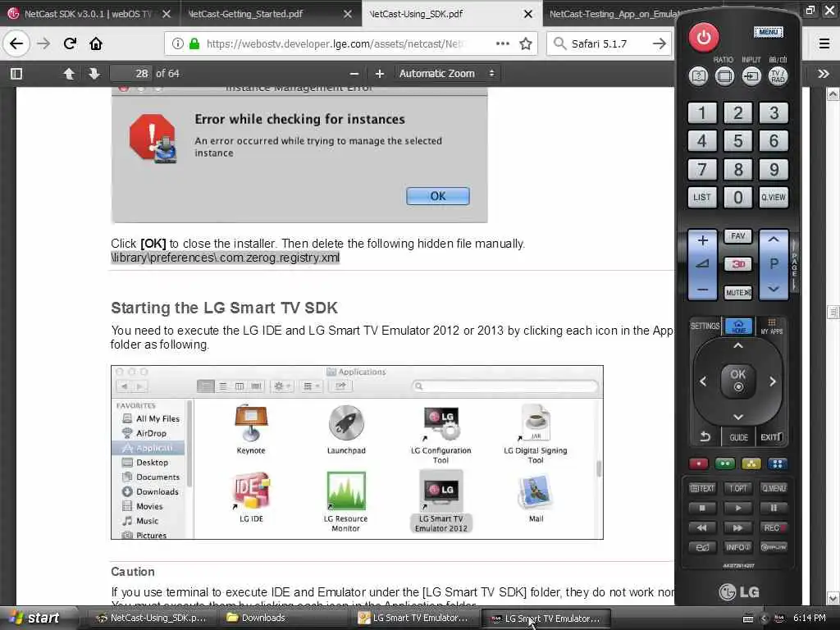The height and width of the screenshot is (630, 840).
Task: Increase volume with the plus button
Action: click(702, 240)
